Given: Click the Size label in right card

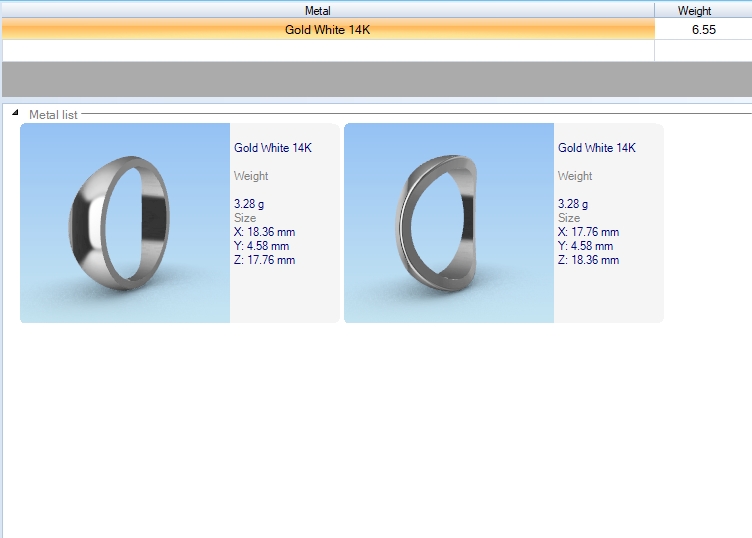Looking at the screenshot, I should pyautogui.click(x=569, y=218).
